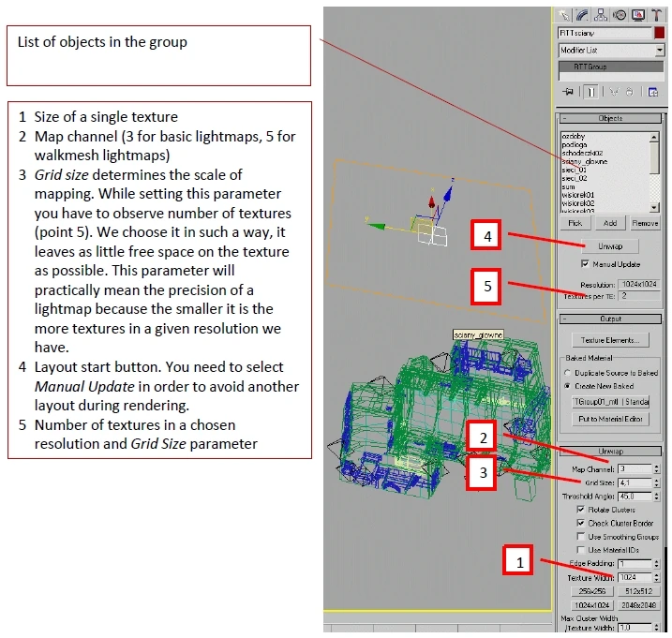The image size is (672, 638).
Task: Open the Modifier List dropdown
Action: (x=611, y=51)
